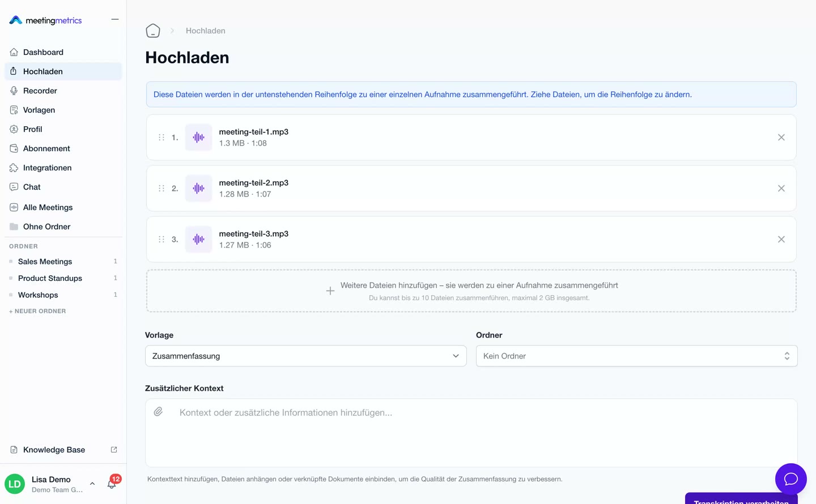This screenshot has height=504, width=816.
Task: Remove meeting-teil-2.mp3 from the list
Action: pyautogui.click(x=781, y=189)
